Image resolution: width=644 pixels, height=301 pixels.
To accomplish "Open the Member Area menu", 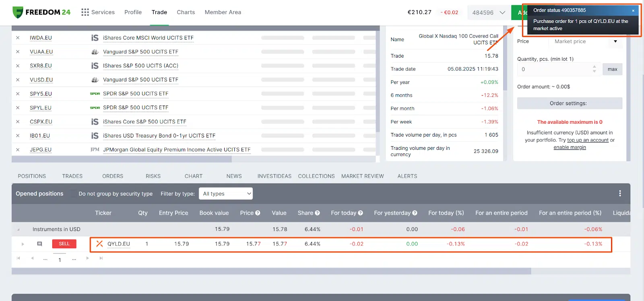I will [223, 12].
